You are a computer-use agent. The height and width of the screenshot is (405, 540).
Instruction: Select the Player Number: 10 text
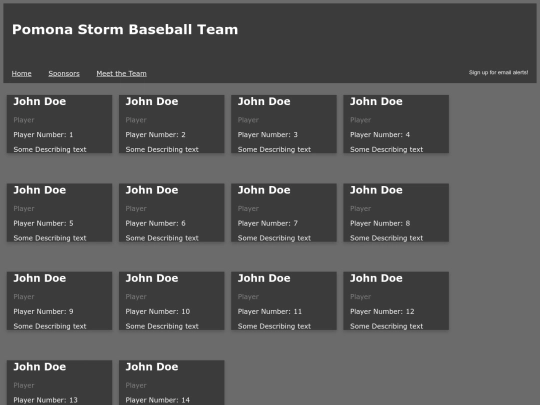(158, 311)
